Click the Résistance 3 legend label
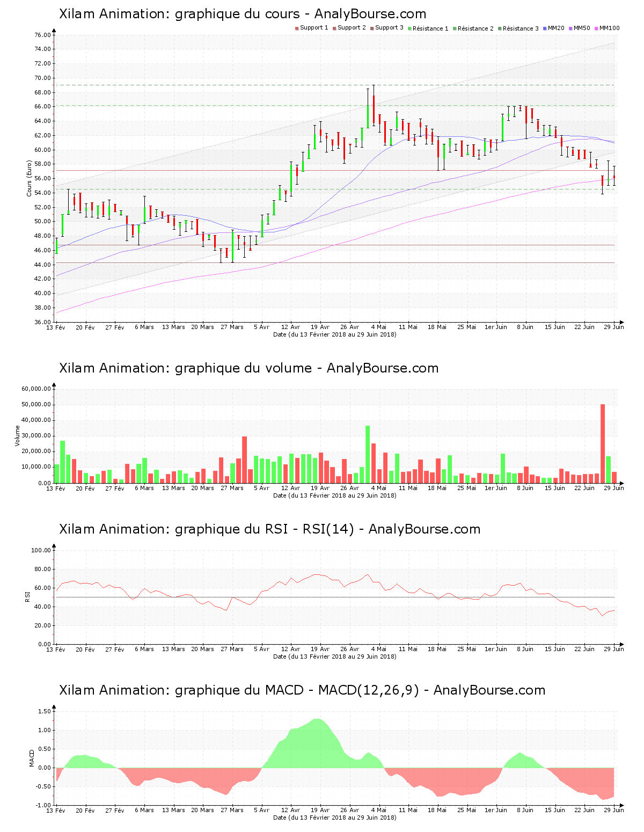644x832 pixels. tap(521, 28)
